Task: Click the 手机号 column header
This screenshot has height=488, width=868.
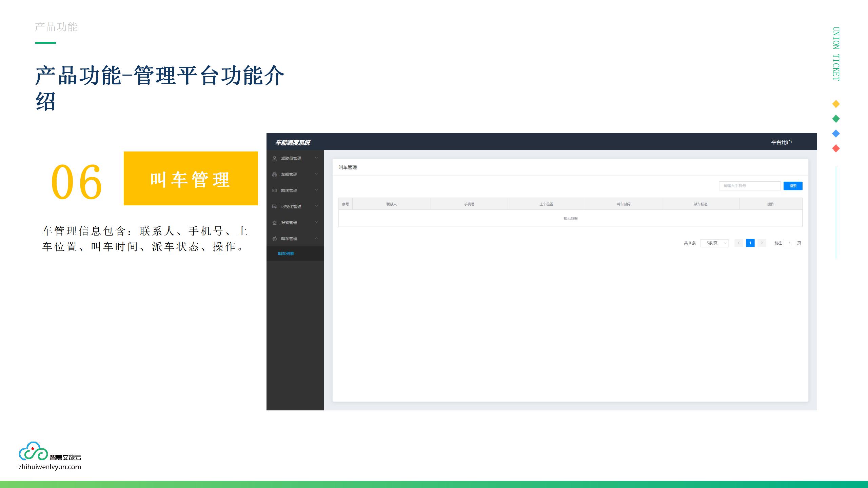Action: 469,204
